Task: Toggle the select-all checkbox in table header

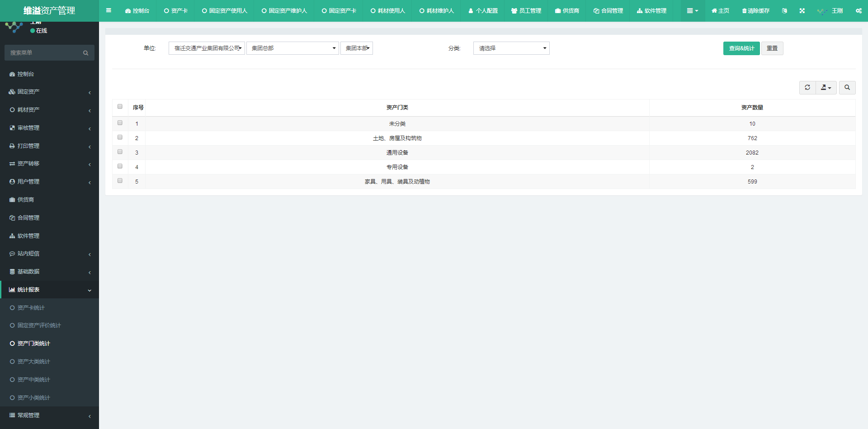Action: [x=120, y=107]
